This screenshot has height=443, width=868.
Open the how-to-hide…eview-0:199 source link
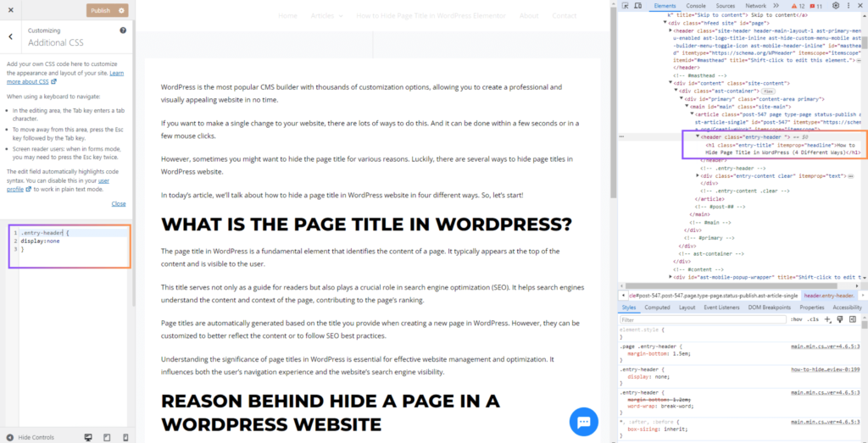point(826,369)
